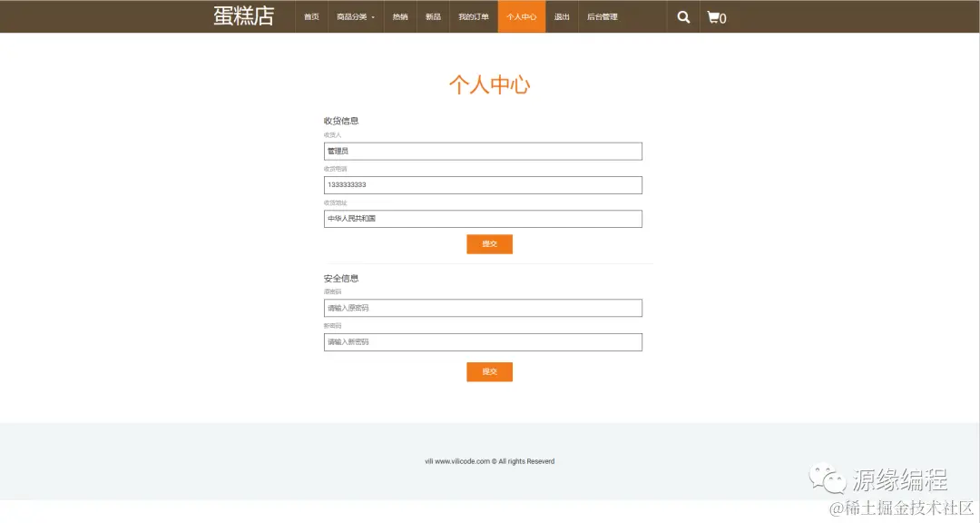The image size is (980, 523).
Task: Click the 收货信息 section title
Action: pyautogui.click(x=341, y=121)
